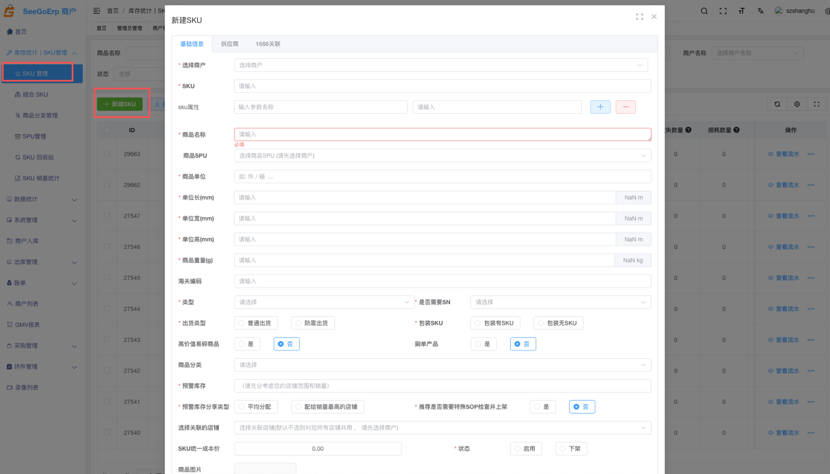Click the blue plus button for SKU属性

(x=600, y=107)
